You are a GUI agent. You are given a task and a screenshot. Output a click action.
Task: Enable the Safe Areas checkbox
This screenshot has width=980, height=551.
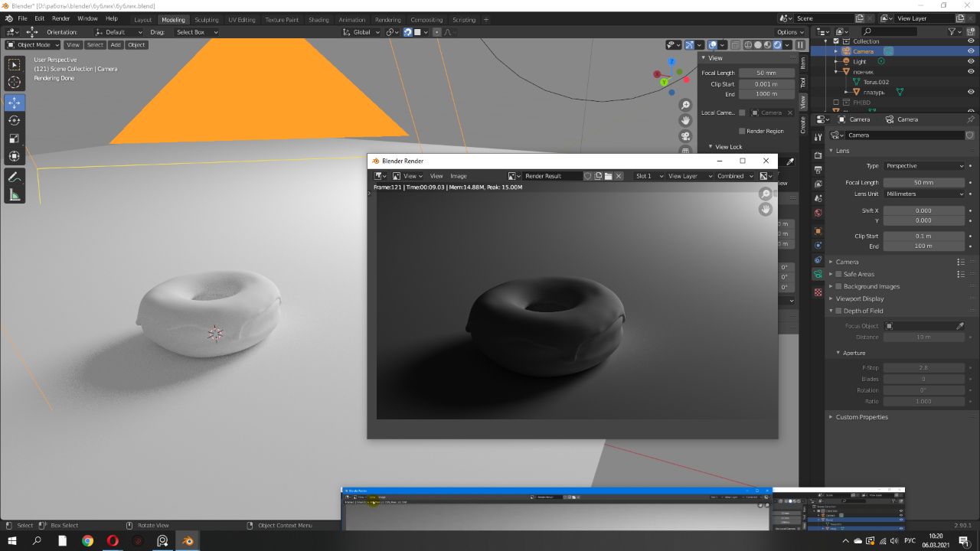(x=838, y=274)
